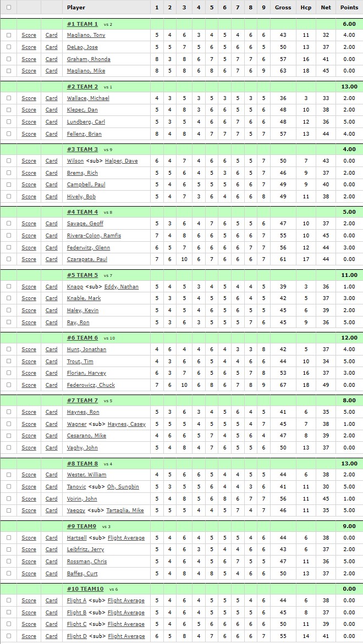This screenshot has height=644, width=363.
Task: Toggle checkbox for Federowicz, Chuck row
Action: [9, 385]
